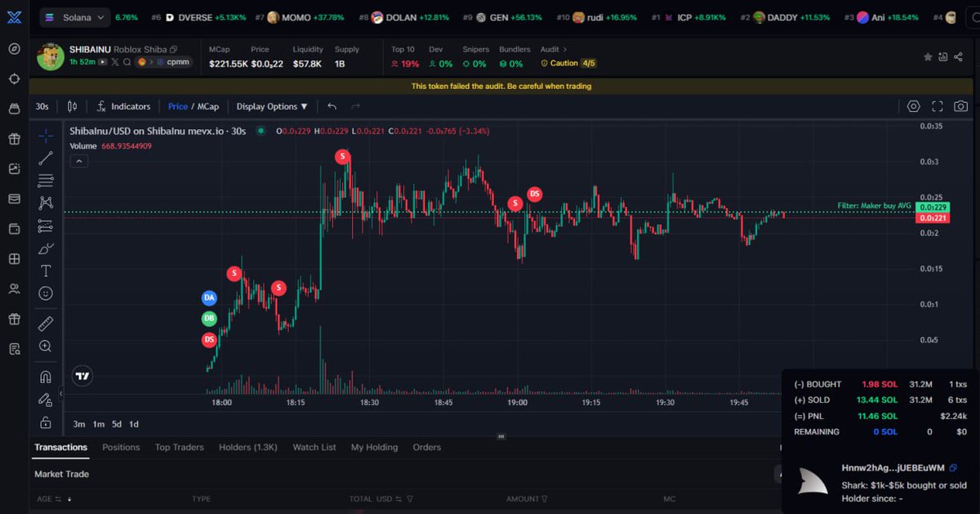980x514 pixels.
Task: Open the token's X (Twitter) link
Action: pos(115,62)
